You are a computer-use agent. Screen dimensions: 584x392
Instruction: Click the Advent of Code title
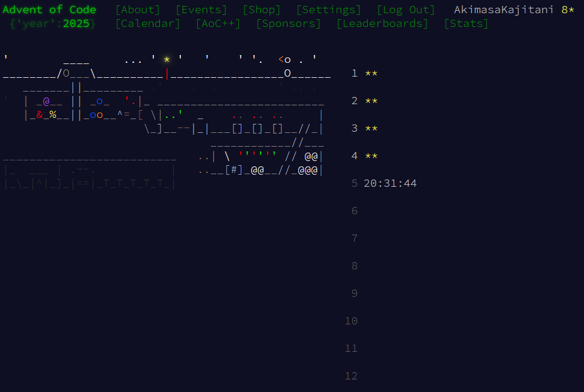pyautogui.click(x=49, y=10)
